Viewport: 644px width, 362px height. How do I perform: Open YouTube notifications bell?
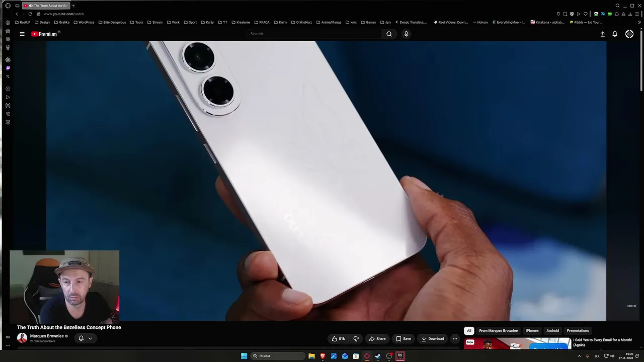click(x=615, y=34)
